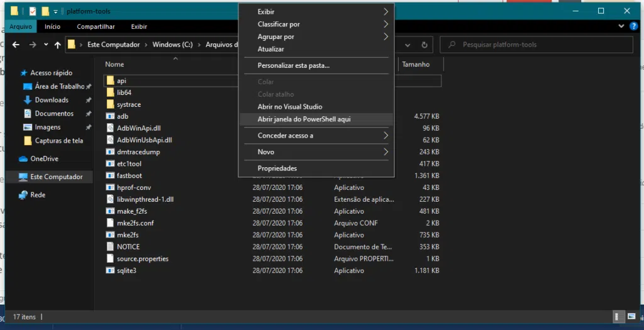
Task: Switch to the Início ribbon tab
Action: [52, 26]
